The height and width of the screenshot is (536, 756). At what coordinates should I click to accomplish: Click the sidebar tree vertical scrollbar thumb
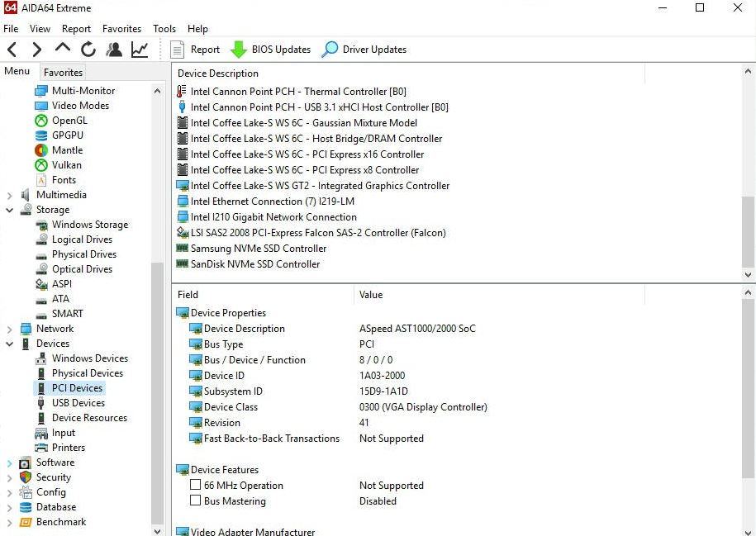click(157, 393)
